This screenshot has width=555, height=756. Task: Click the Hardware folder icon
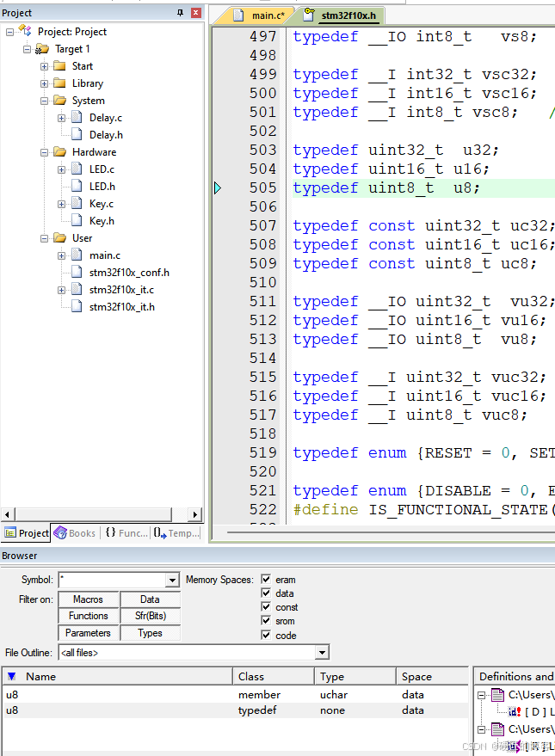tap(59, 152)
